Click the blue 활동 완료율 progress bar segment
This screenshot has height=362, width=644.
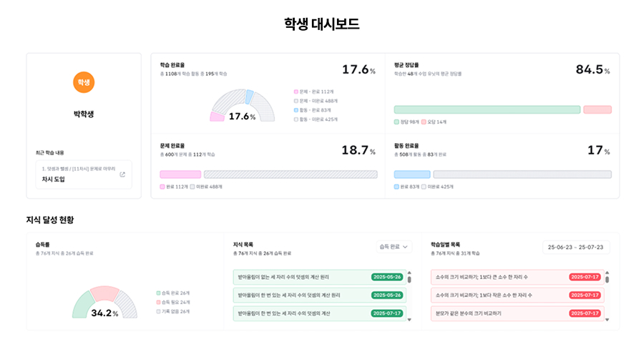(412, 174)
